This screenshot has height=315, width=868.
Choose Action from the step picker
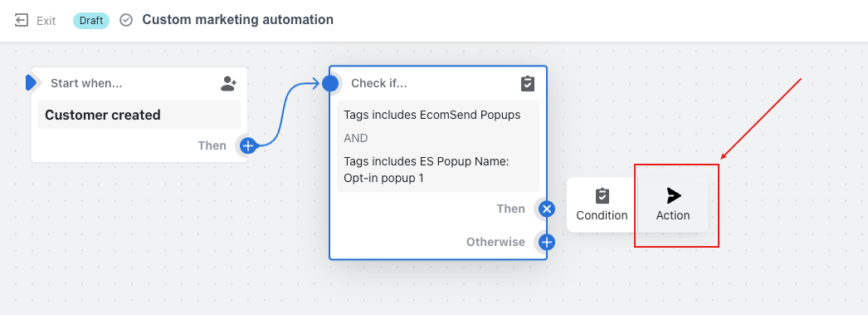pyautogui.click(x=673, y=204)
